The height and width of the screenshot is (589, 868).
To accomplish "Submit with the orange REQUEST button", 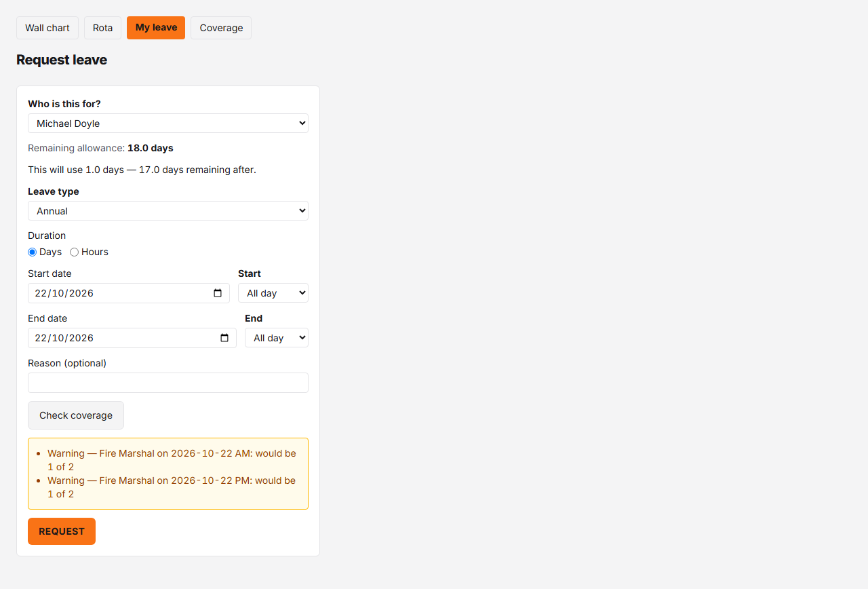I will coord(62,531).
